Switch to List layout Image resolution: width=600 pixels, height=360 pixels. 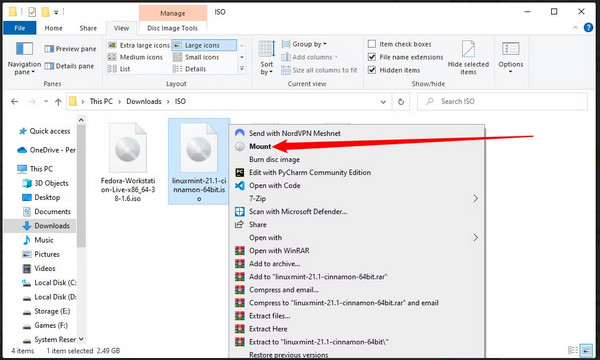pyautogui.click(x=119, y=69)
